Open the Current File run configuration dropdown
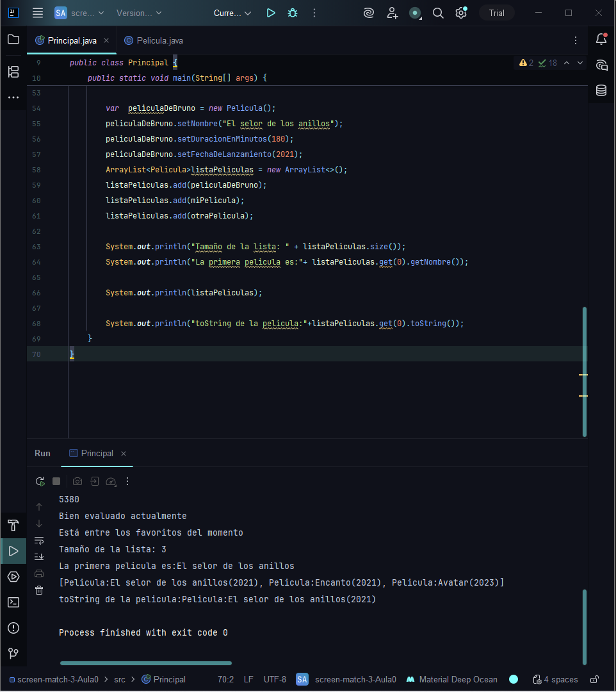The height and width of the screenshot is (692, 616). click(232, 13)
